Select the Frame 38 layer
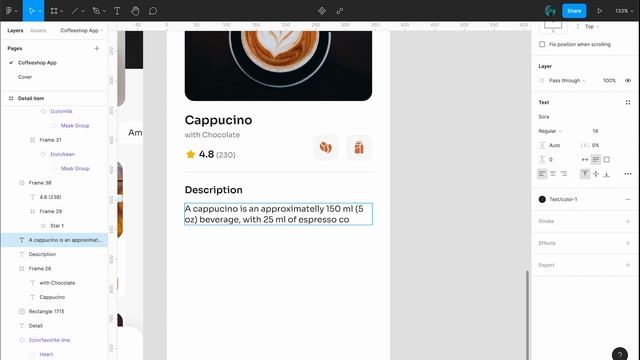This screenshot has width=640, height=360. (40, 183)
